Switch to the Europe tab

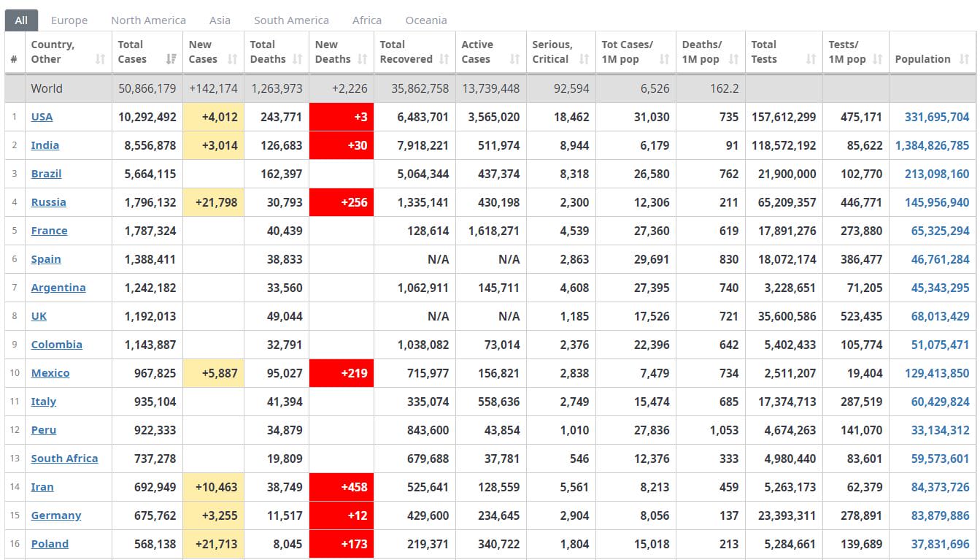[69, 20]
